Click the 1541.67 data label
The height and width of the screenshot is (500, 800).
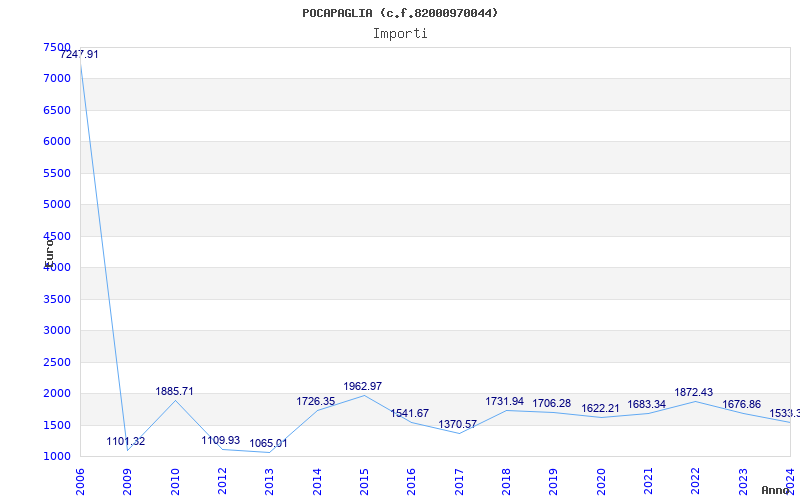pyautogui.click(x=409, y=413)
